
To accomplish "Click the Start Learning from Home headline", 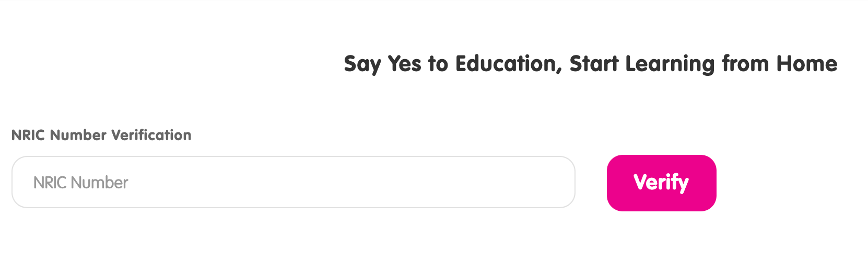I will (703, 64).
